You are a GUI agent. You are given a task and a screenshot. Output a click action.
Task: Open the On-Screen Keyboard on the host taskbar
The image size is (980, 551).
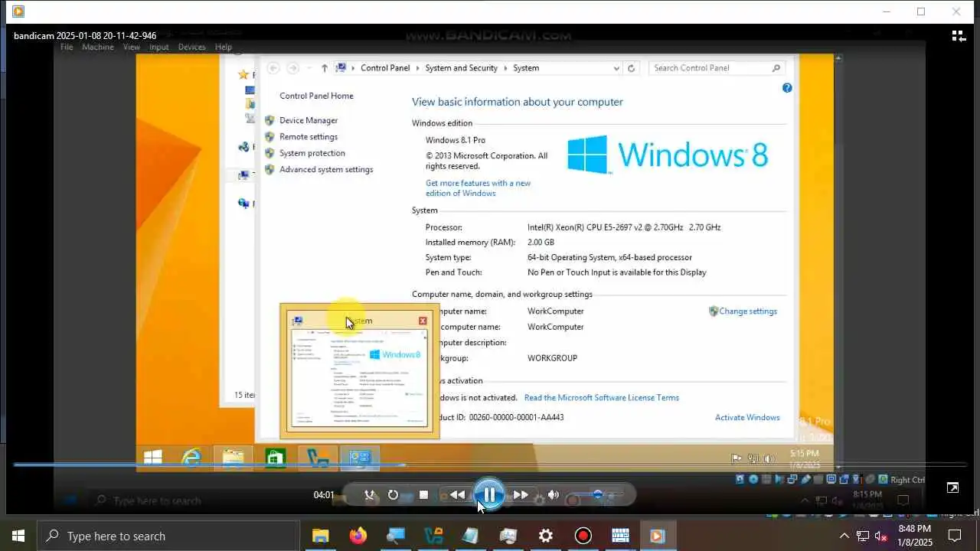[x=621, y=536]
